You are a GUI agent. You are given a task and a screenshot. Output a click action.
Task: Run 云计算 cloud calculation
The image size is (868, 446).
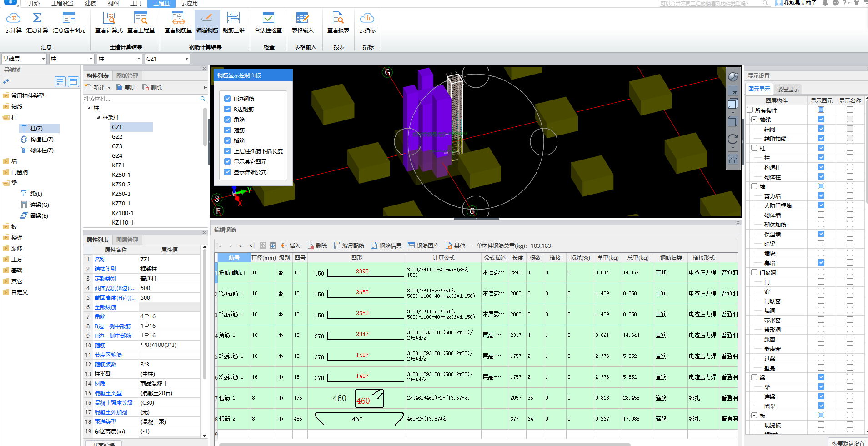point(14,23)
